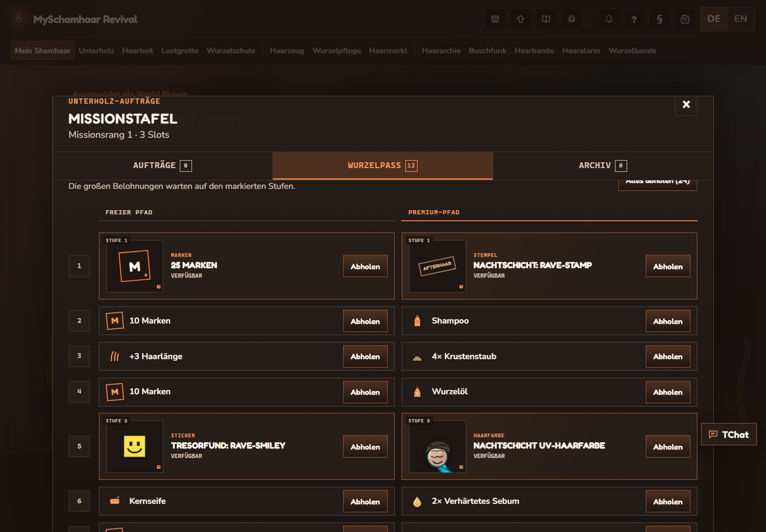Switch language to DE
766x532 pixels.
[x=714, y=19]
